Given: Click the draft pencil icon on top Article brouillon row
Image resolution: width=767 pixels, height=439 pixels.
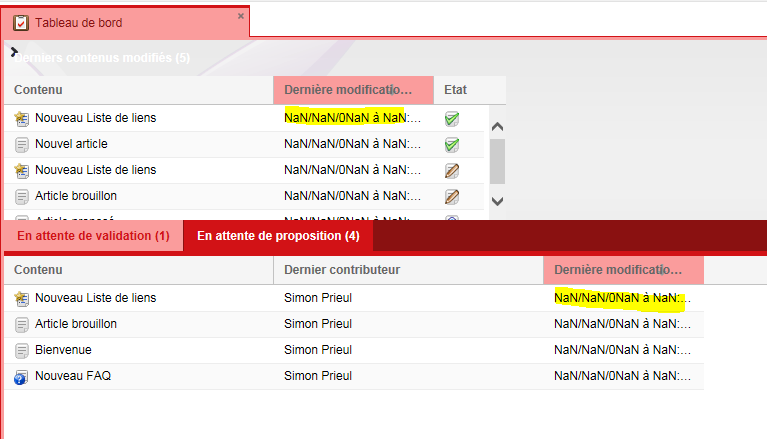Looking at the screenshot, I should (452, 196).
